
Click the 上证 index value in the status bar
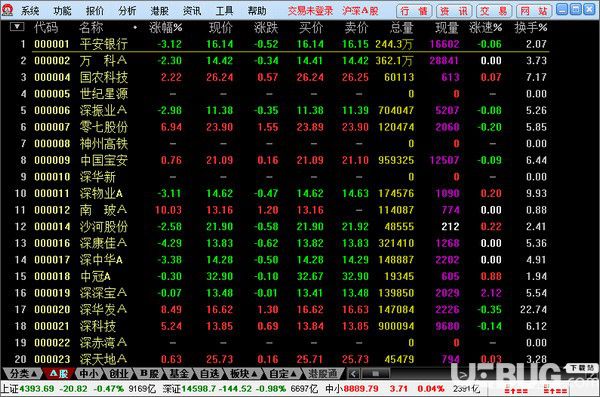[37, 389]
